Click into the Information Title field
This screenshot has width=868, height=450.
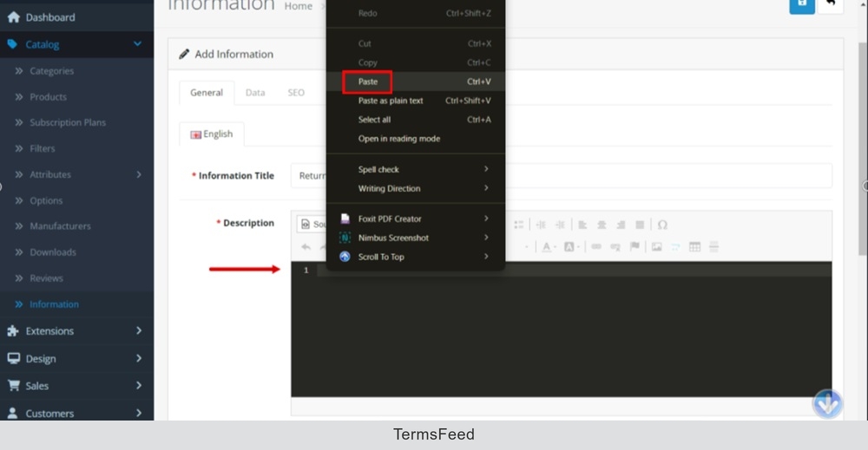(562, 176)
